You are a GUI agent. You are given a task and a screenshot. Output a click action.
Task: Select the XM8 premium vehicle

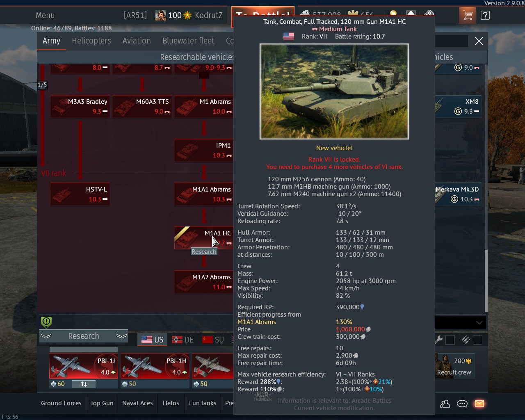coord(458,106)
